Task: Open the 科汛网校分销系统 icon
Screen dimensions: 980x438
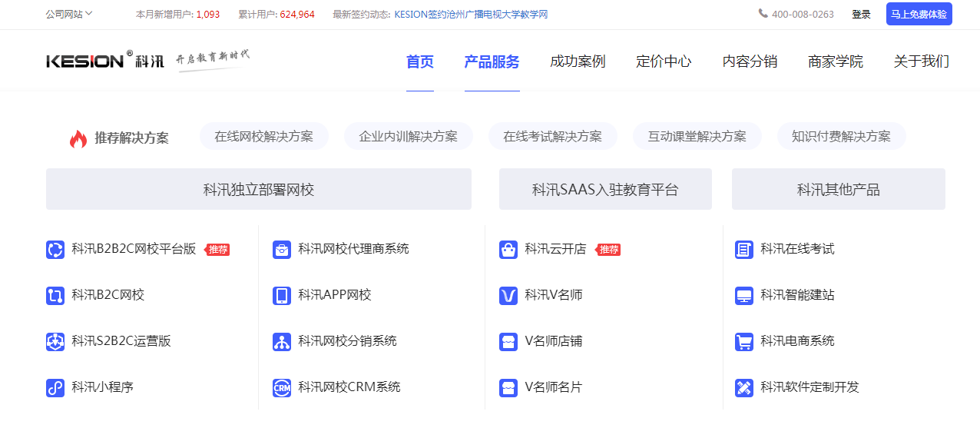Action: (282, 342)
